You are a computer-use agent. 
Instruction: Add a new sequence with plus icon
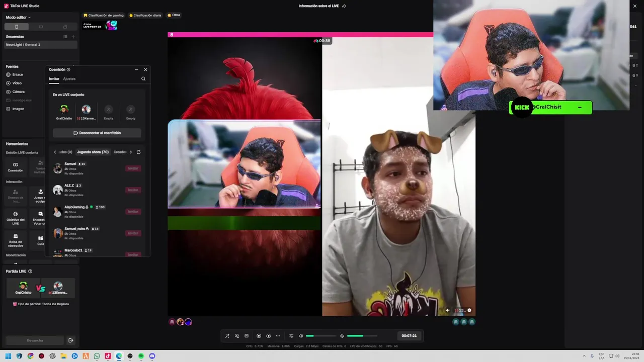73,37
